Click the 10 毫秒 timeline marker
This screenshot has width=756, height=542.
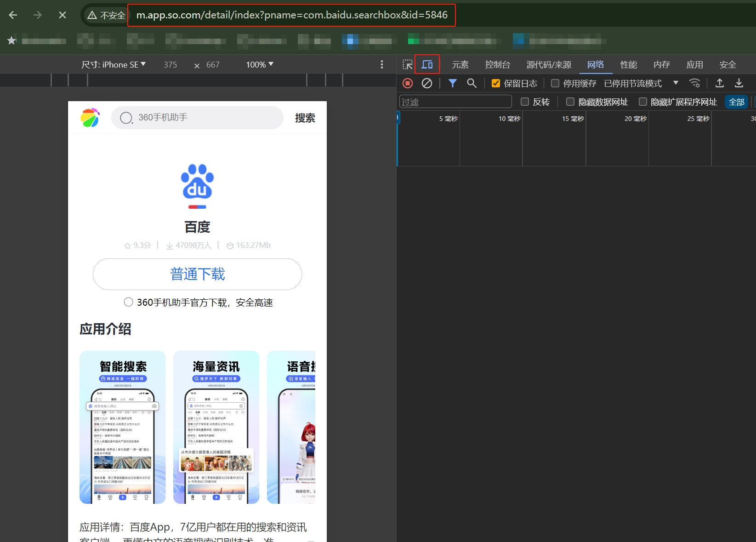509,119
